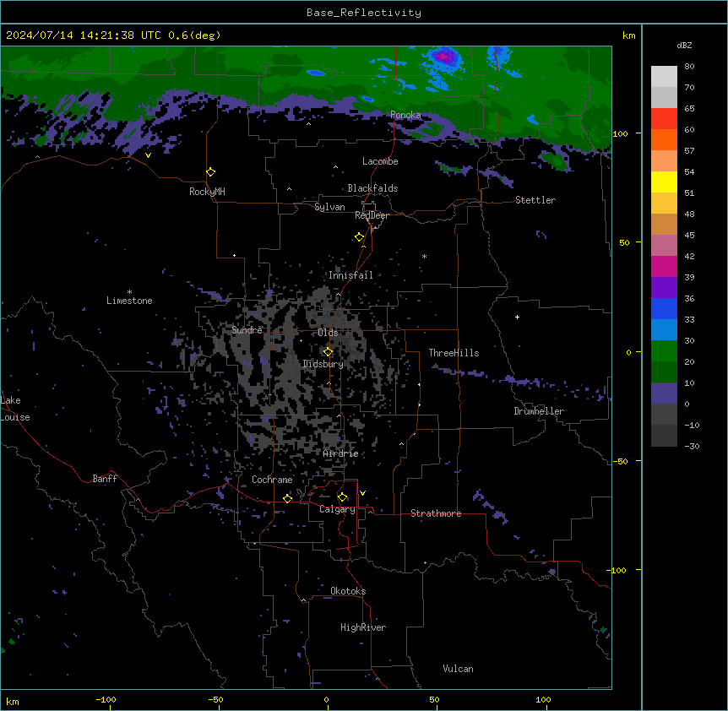This screenshot has width=728, height=711.
Task: Click the RockyMH label
Action: click(207, 192)
